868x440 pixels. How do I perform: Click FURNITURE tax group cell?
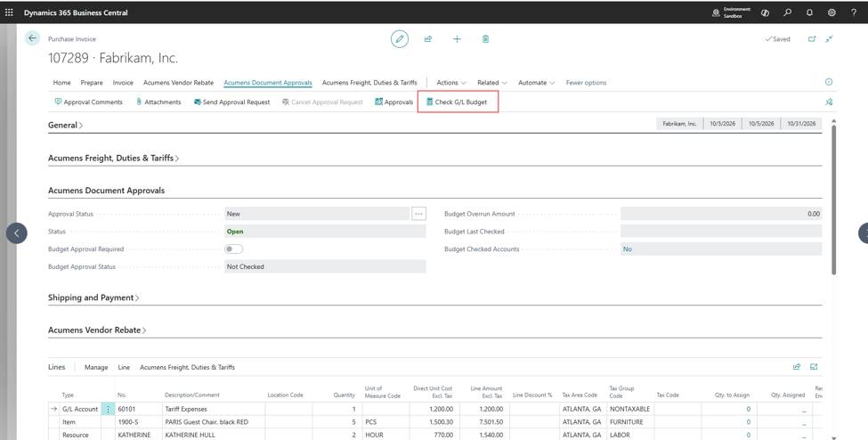click(630, 421)
